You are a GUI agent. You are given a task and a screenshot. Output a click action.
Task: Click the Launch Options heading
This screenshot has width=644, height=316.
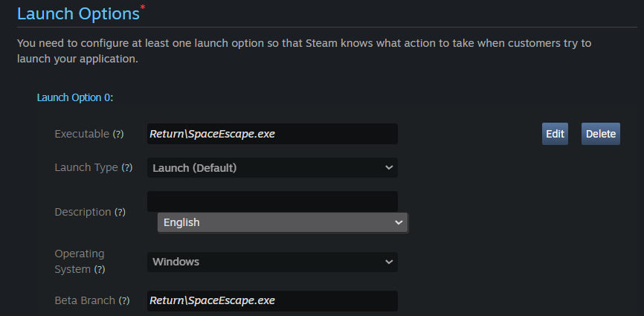tap(78, 13)
